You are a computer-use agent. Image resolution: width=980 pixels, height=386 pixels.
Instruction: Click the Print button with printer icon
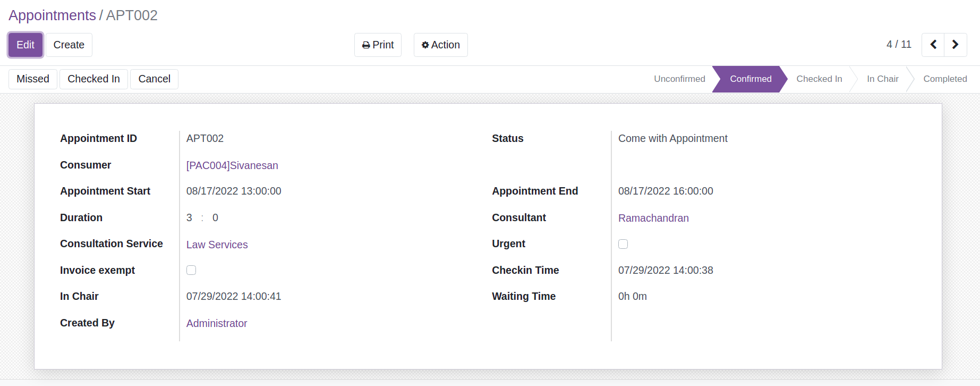[378, 45]
